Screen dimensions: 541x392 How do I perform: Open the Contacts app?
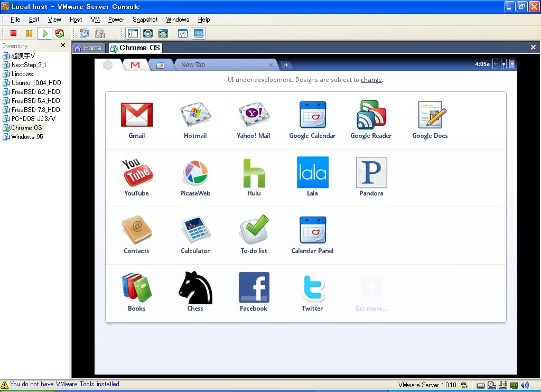click(137, 230)
